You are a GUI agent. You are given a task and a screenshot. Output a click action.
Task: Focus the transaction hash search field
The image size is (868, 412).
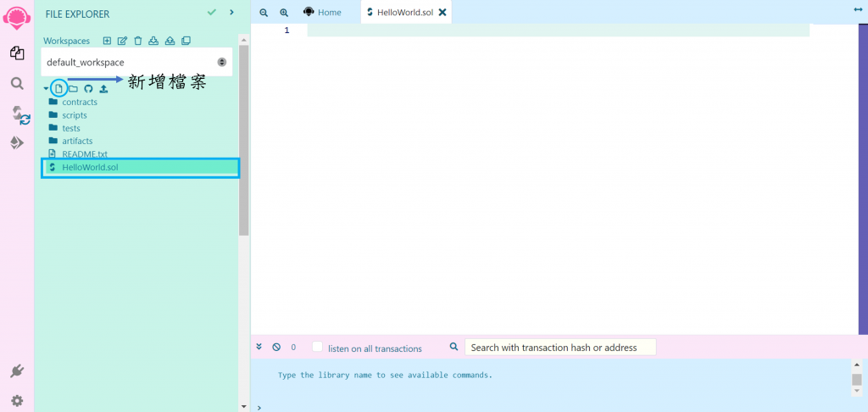point(560,348)
